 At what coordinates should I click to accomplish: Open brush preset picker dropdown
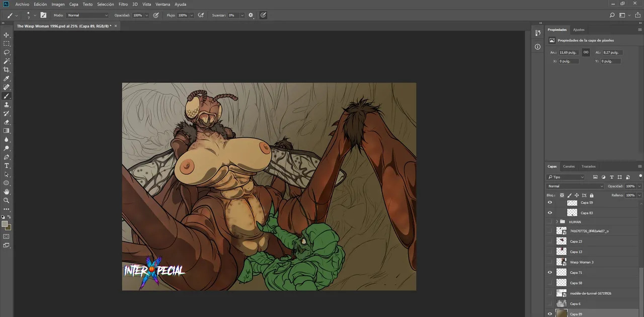(x=34, y=16)
